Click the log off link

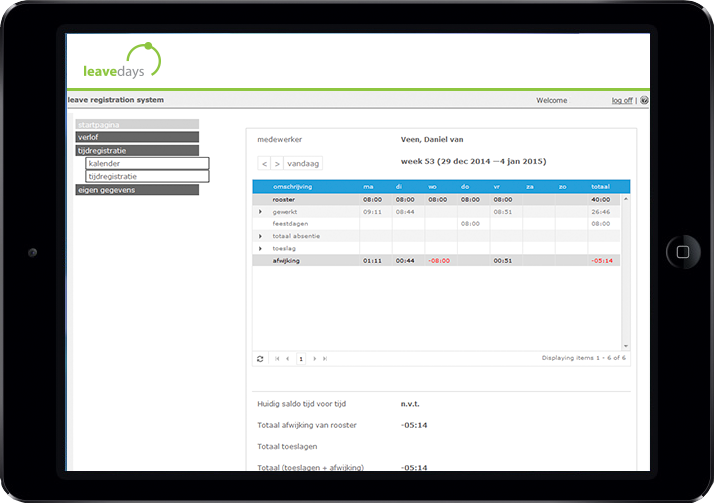(622, 100)
